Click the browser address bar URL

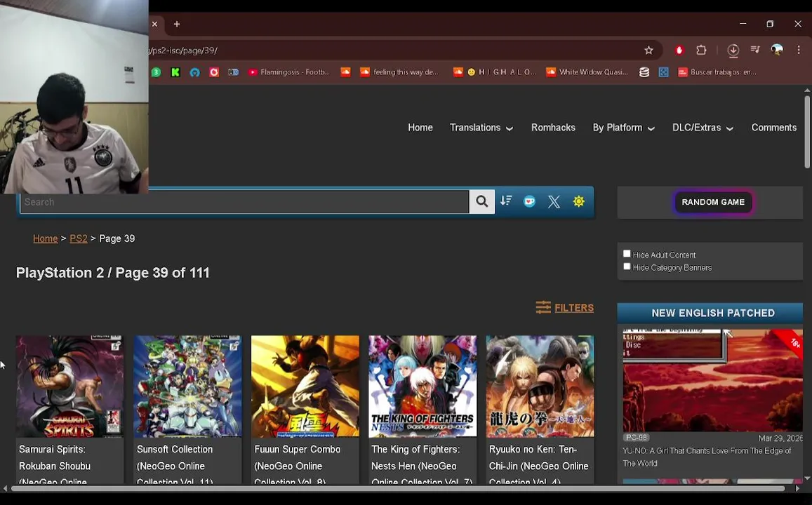click(183, 50)
